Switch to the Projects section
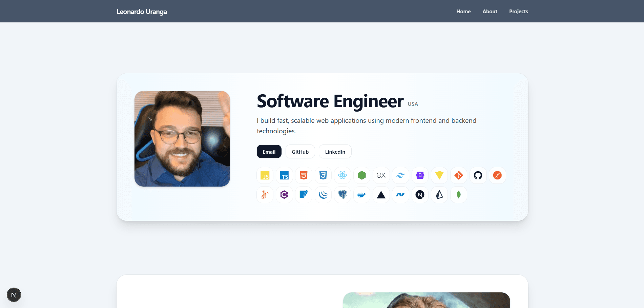This screenshot has height=308, width=644. [x=518, y=11]
